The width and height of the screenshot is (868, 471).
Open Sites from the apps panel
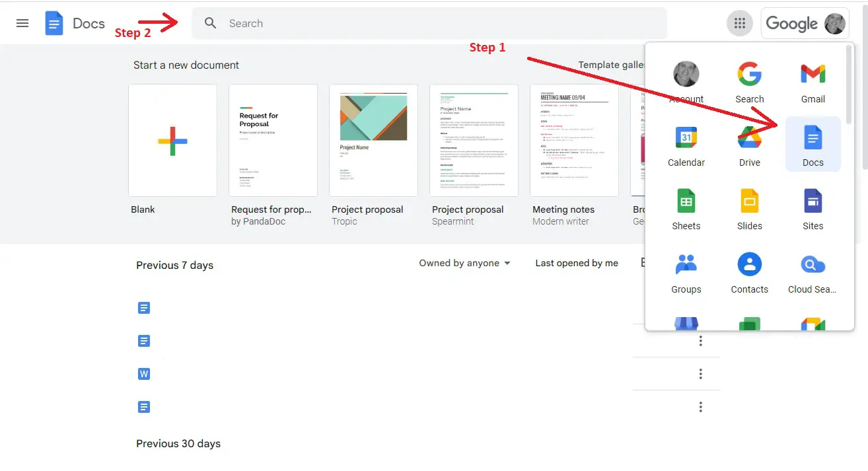coord(813,208)
